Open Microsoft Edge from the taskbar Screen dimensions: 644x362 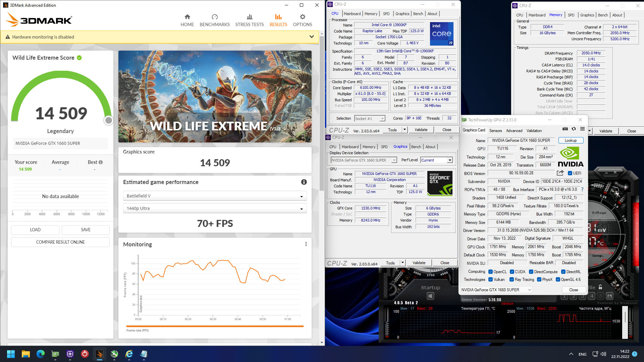coord(41,354)
